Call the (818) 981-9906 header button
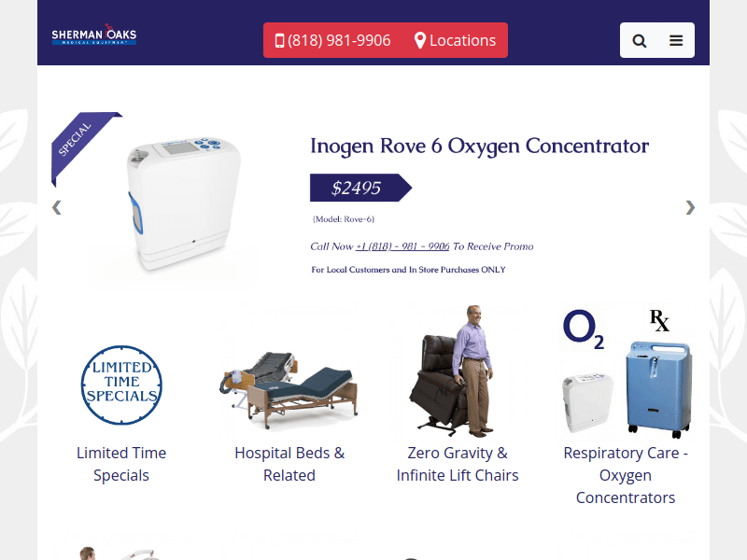This screenshot has width=747, height=560. tap(332, 40)
